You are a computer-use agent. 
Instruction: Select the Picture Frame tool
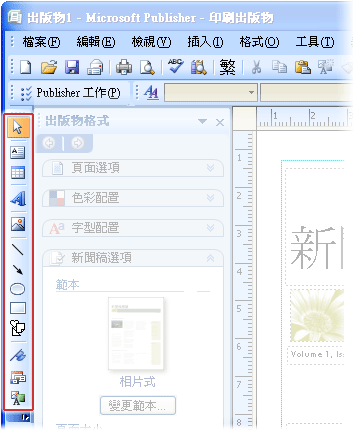point(18,224)
